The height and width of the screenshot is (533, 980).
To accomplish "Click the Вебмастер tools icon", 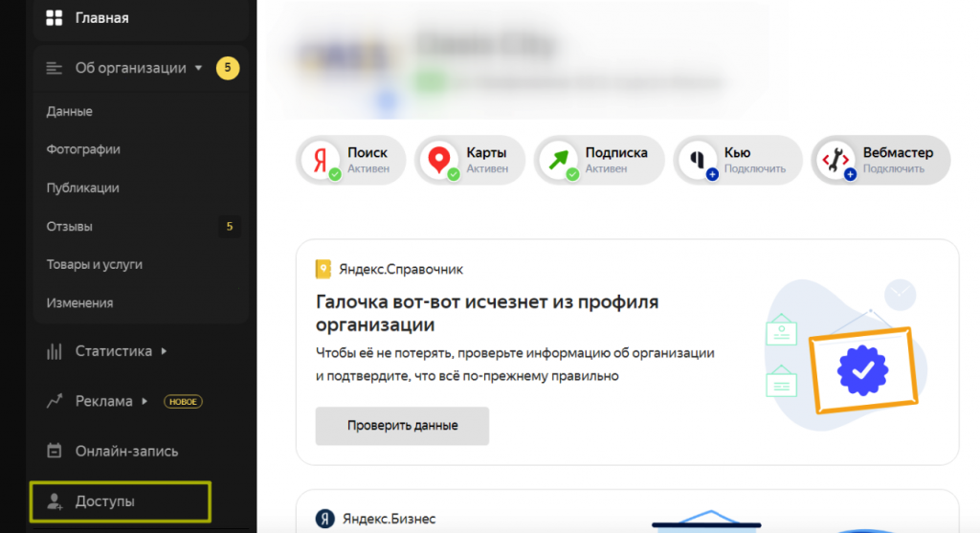I will coord(836,161).
